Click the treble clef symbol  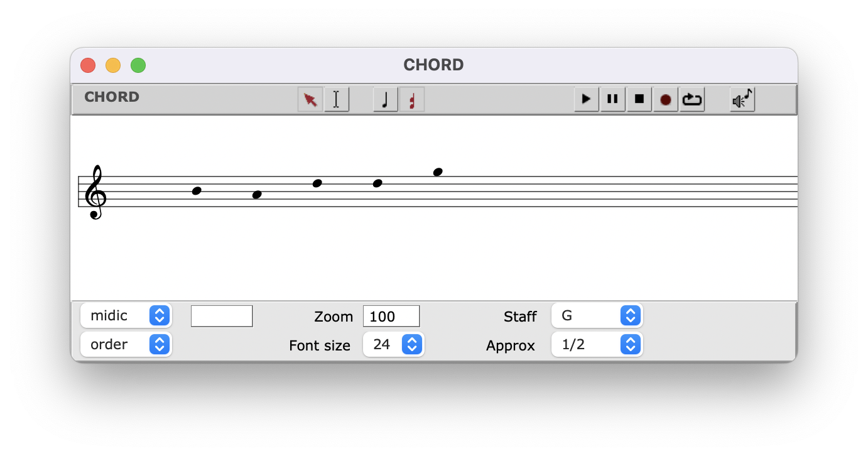95,192
